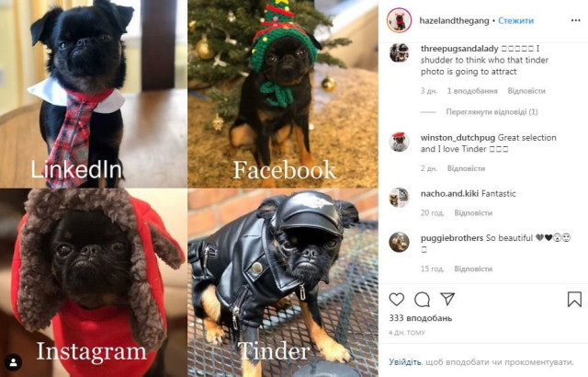Open the hazelandthegang profile avatar

pos(399,20)
